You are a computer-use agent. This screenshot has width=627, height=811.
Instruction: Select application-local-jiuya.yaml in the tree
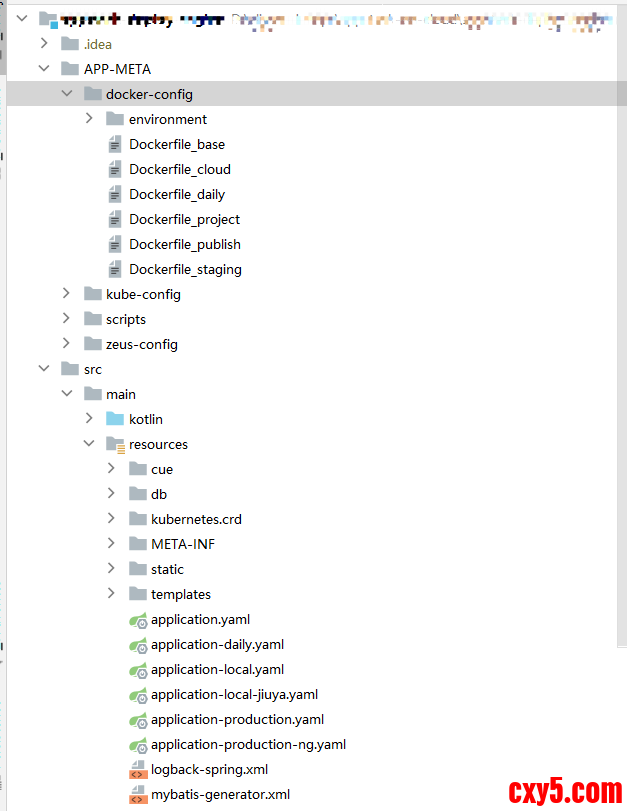click(234, 695)
